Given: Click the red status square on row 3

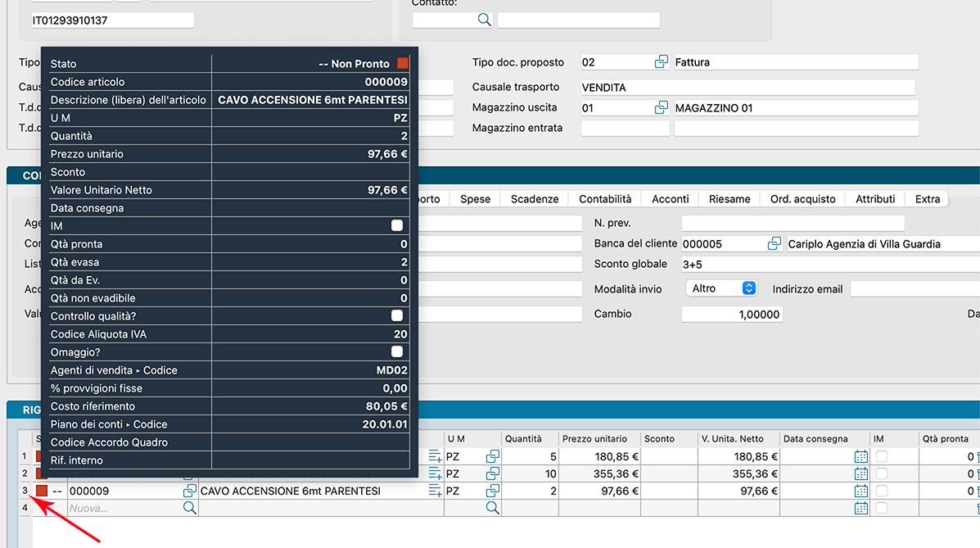Looking at the screenshot, I should coord(42,491).
